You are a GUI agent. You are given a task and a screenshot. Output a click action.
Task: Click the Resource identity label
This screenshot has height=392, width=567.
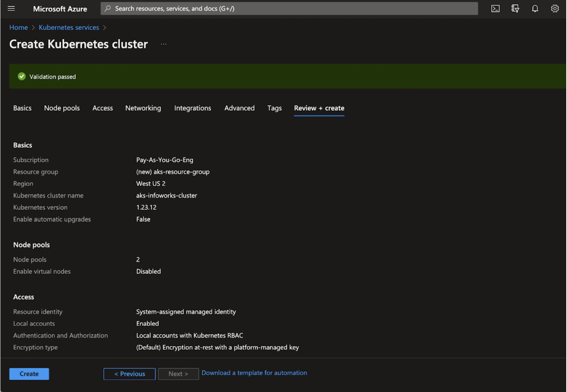point(38,312)
